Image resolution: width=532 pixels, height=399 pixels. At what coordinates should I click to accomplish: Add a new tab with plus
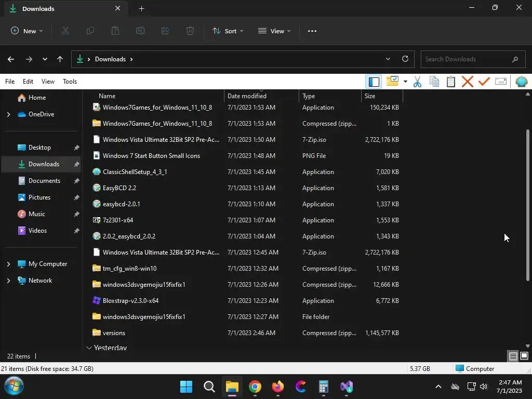click(x=141, y=9)
